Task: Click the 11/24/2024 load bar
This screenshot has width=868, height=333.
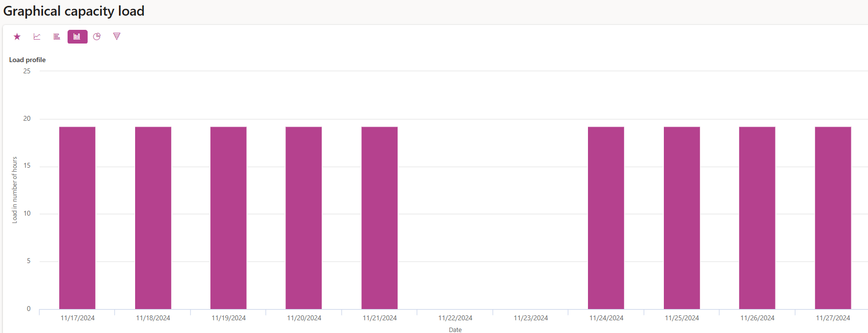Action: coord(606,218)
